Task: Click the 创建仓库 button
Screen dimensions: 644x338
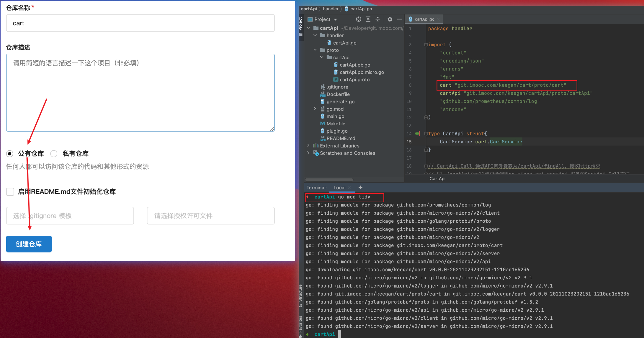Action: tap(29, 244)
